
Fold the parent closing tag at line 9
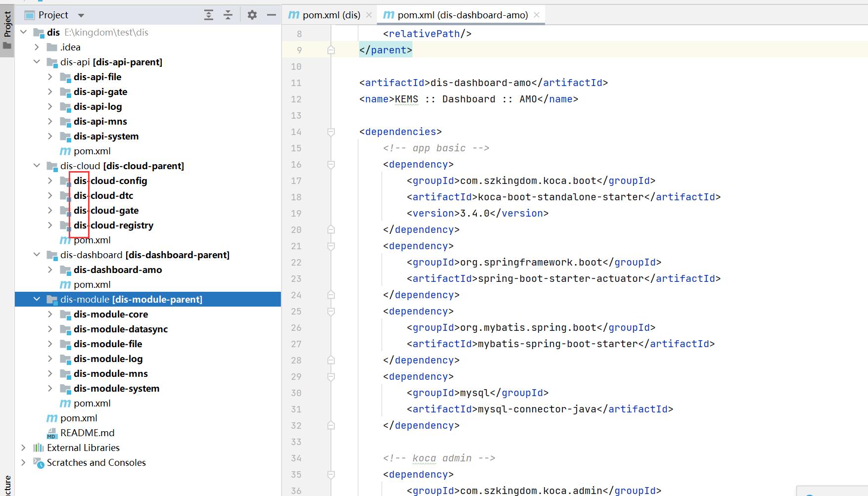coord(331,50)
